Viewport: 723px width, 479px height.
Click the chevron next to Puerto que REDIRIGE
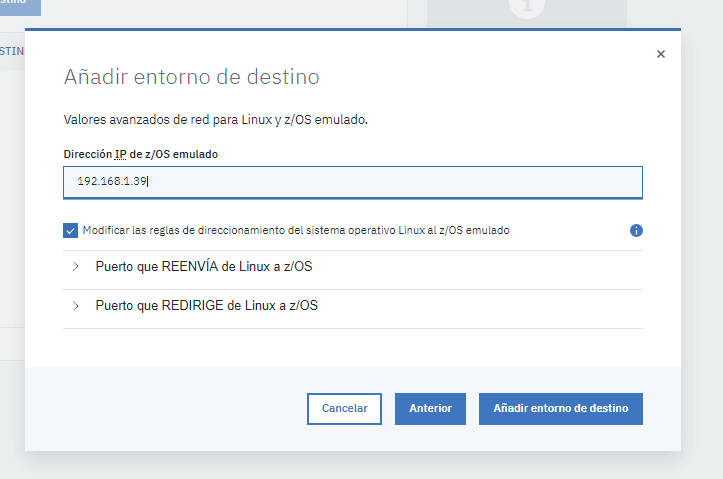[76, 306]
